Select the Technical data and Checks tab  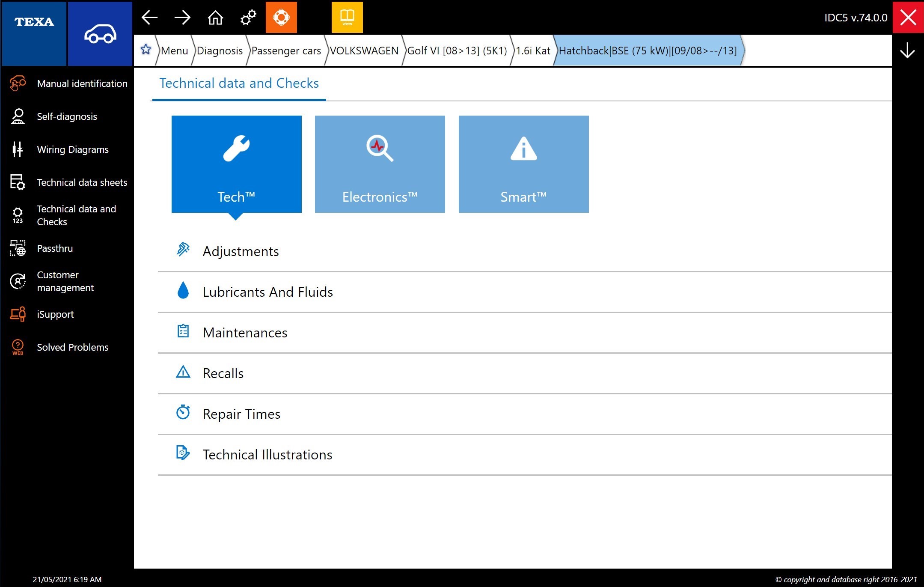click(x=239, y=83)
